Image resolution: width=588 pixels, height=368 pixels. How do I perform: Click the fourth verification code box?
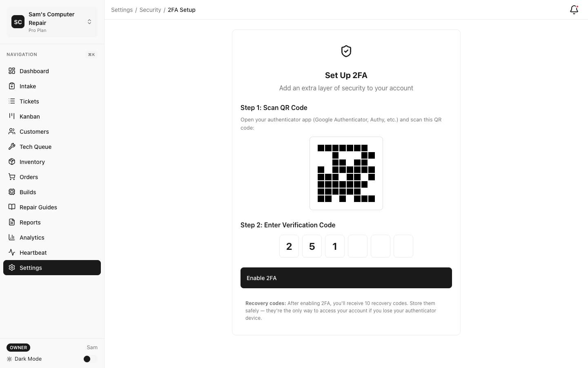click(358, 246)
